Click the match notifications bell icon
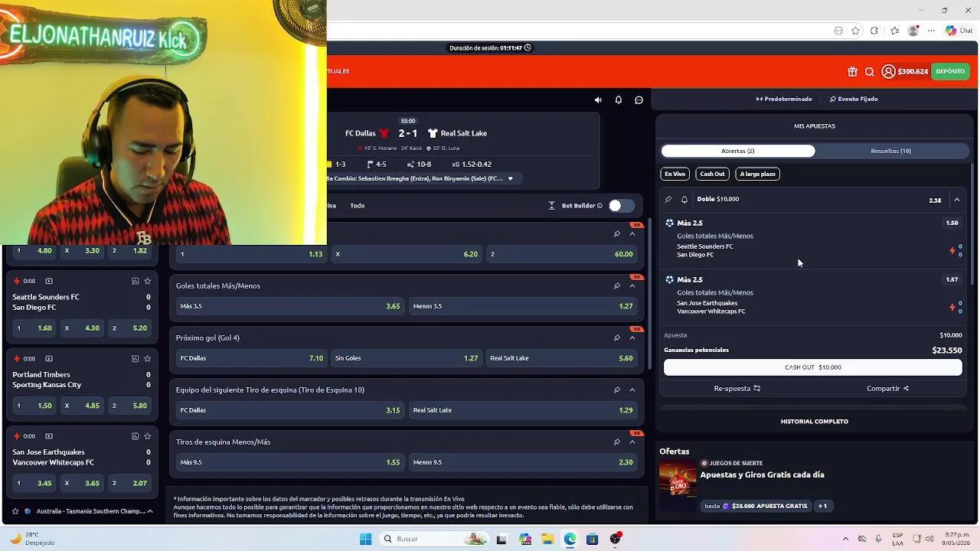Viewport: 980px width, 551px height. tap(619, 99)
